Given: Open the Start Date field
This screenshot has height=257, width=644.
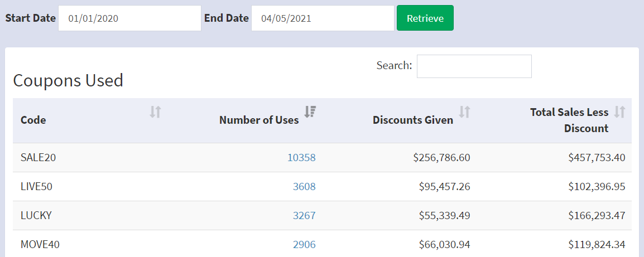Looking at the screenshot, I should coord(130,18).
